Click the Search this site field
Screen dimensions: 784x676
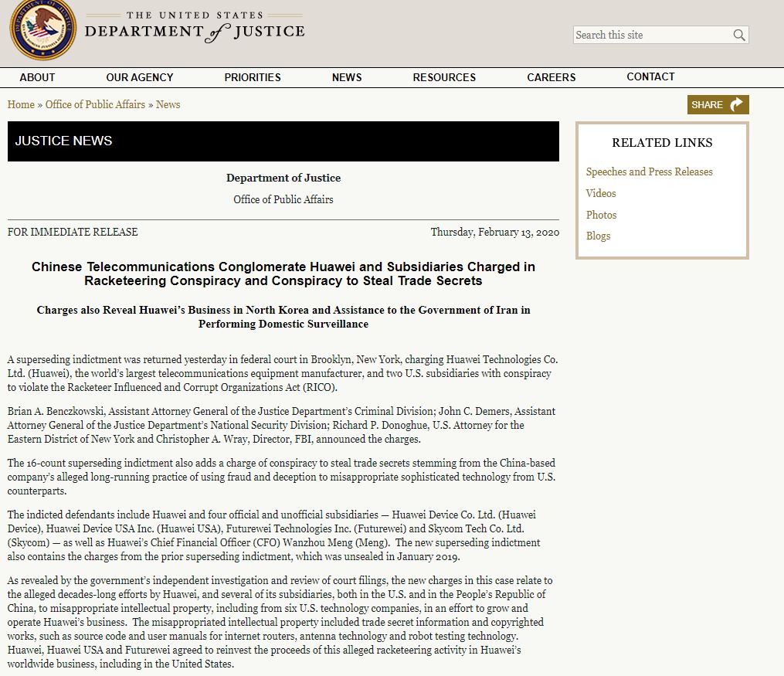(x=651, y=35)
